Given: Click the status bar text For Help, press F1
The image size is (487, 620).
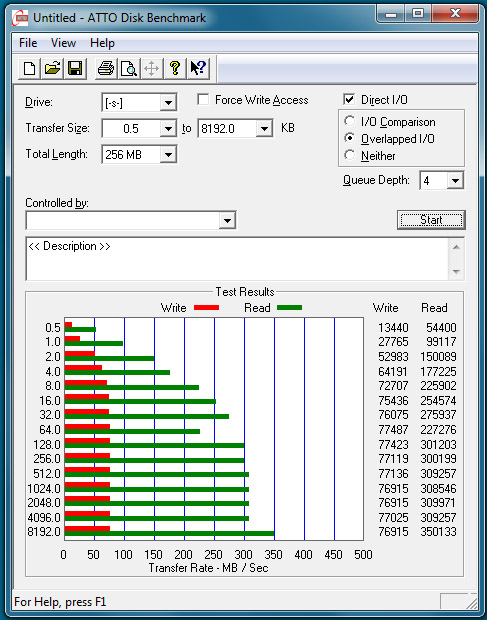Looking at the screenshot, I should pyautogui.click(x=60, y=602).
